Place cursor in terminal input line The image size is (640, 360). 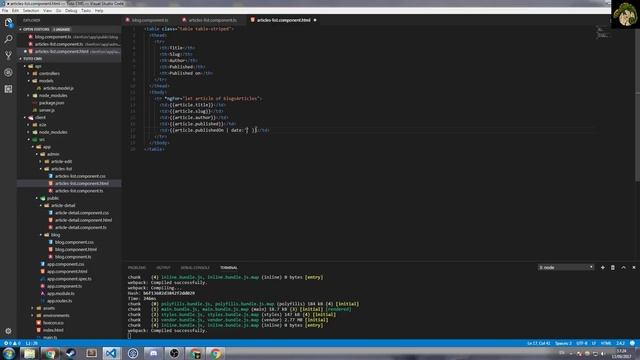[x=129, y=336]
